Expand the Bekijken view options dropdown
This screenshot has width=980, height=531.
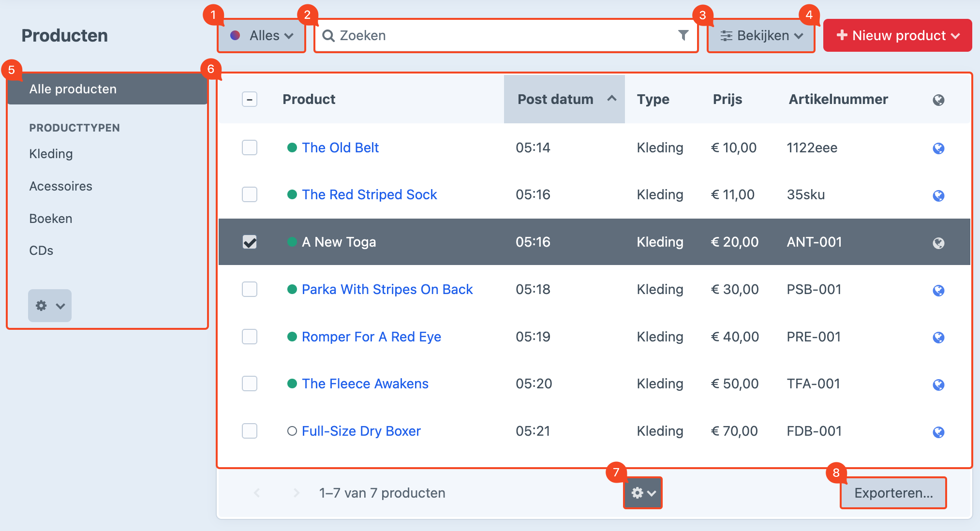(x=761, y=36)
